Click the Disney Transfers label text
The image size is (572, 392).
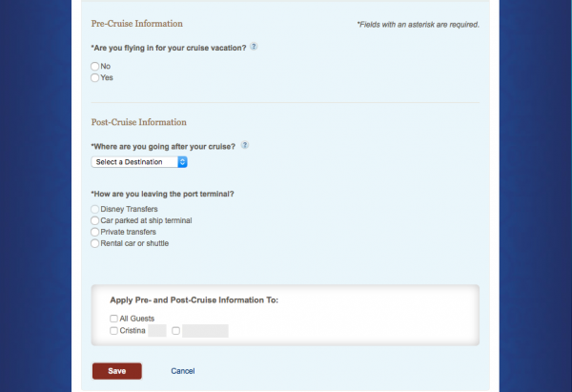pos(129,209)
